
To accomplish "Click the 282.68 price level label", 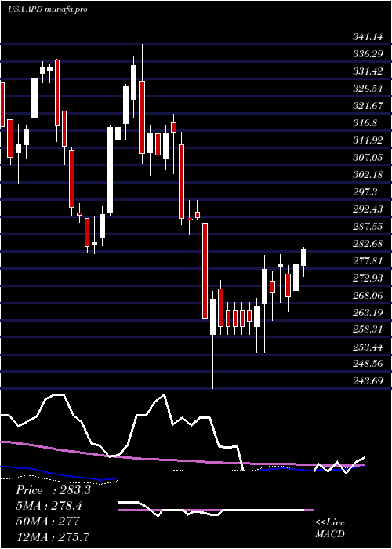I will (x=368, y=243).
